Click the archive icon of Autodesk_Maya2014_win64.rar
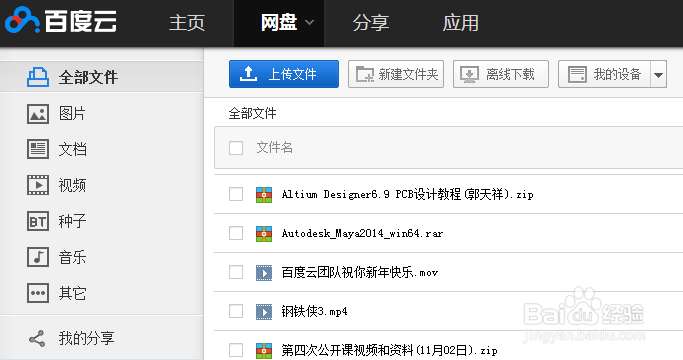Image resolution: width=683 pixels, height=360 pixels. click(264, 234)
